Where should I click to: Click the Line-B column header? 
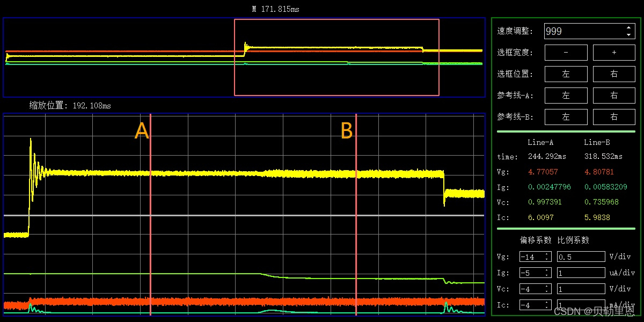click(597, 142)
